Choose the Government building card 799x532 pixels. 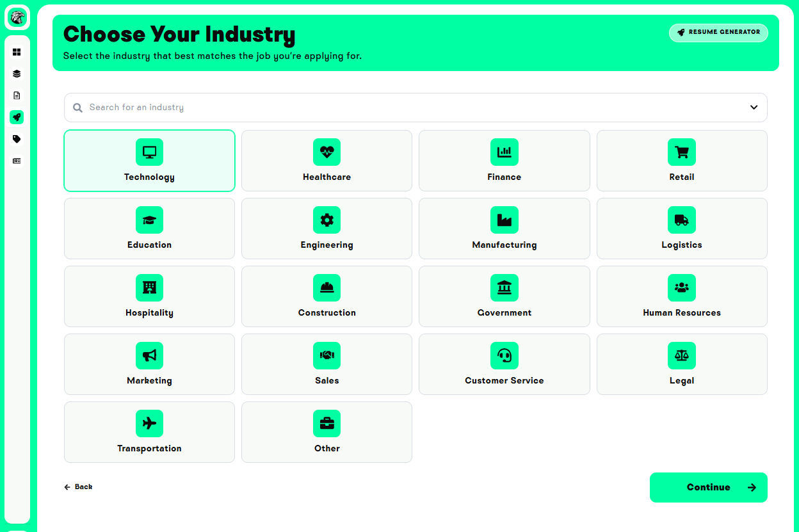tap(504, 296)
